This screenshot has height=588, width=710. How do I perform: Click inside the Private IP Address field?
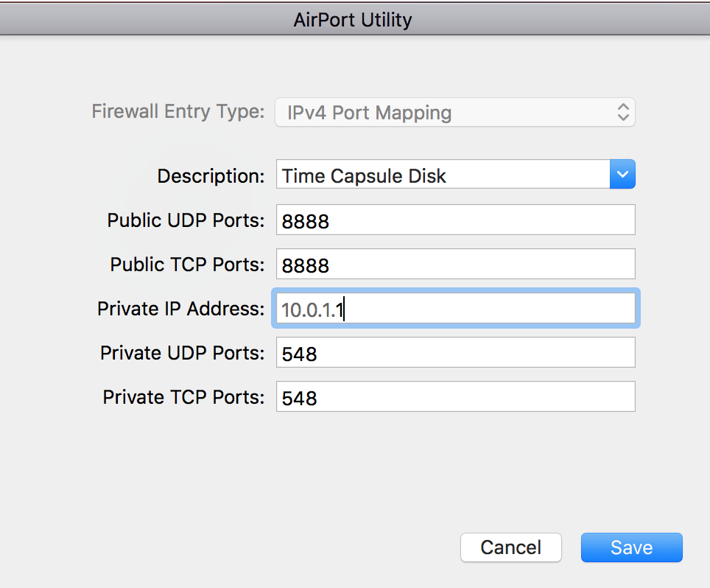point(455,309)
